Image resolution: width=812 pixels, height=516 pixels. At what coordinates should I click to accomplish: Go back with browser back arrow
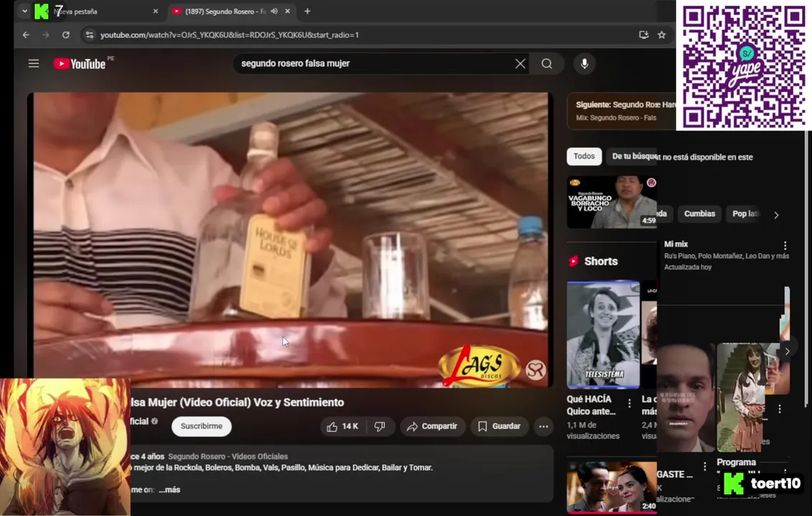(26, 34)
